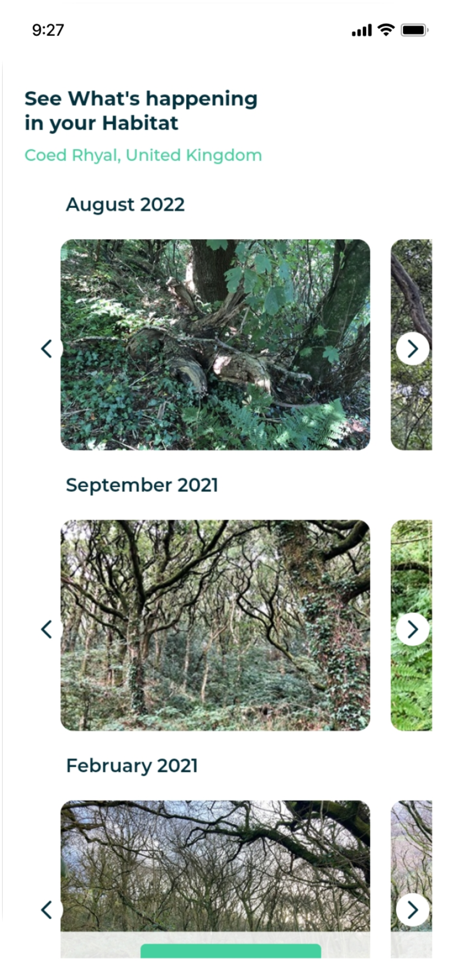Show next photo in February 2021 carousel
Viewport: 453px width, 980px height.
(x=412, y=910)
